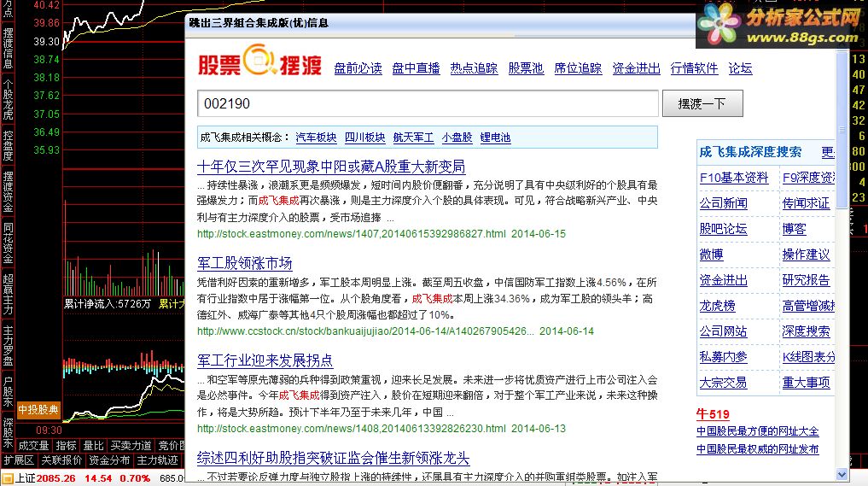Open 博客 link
The height and width of the screenshot is (486, 868).
click(x=795, y=229)
